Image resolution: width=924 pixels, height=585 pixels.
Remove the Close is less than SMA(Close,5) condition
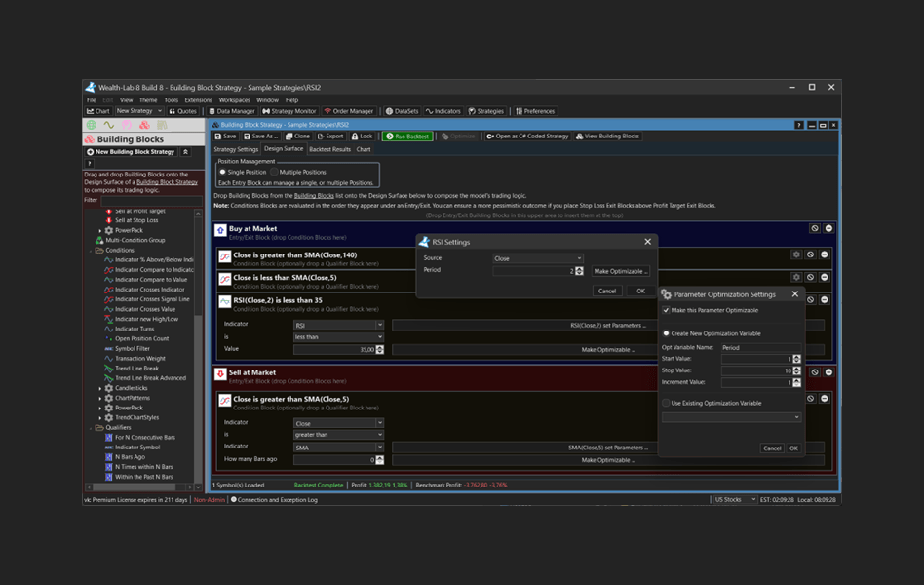click(x=825, y=277)
